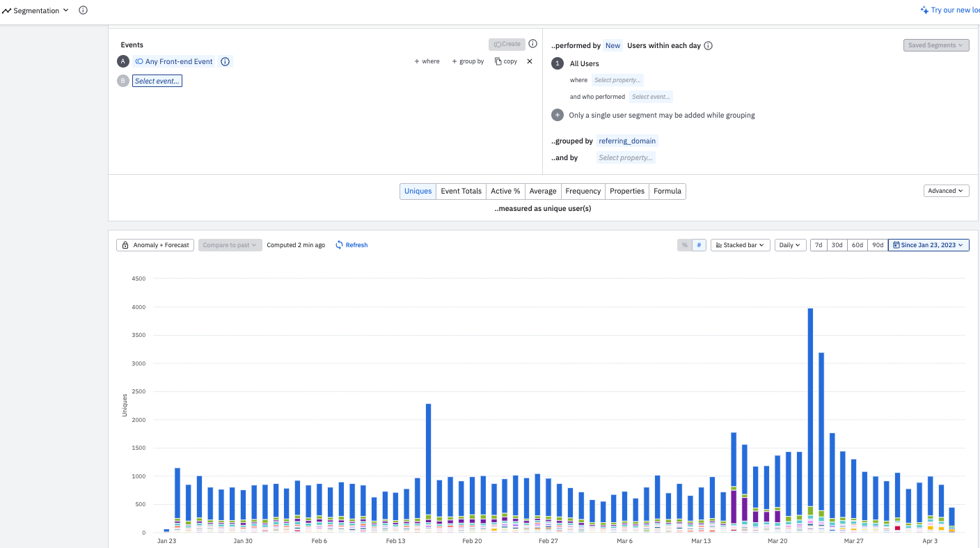
Task: Click the info icon beside Segmentation
Action: click(x=83, y=10)
